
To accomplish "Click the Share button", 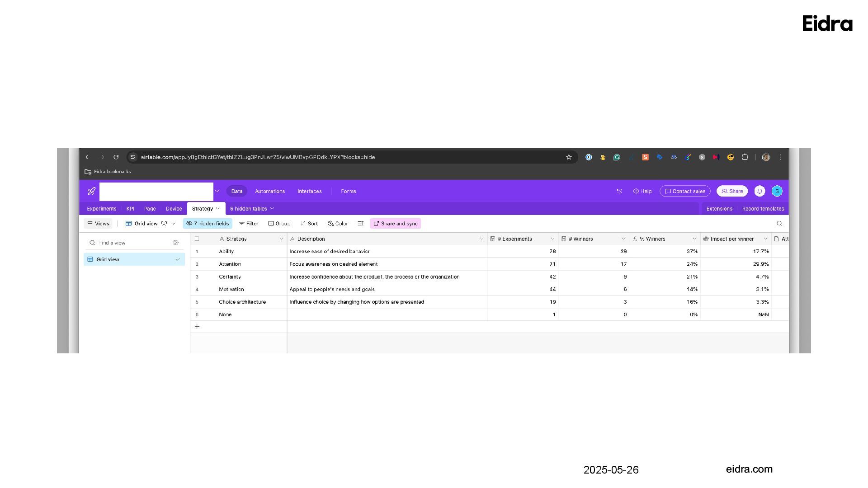I will [x=732, y=191].
